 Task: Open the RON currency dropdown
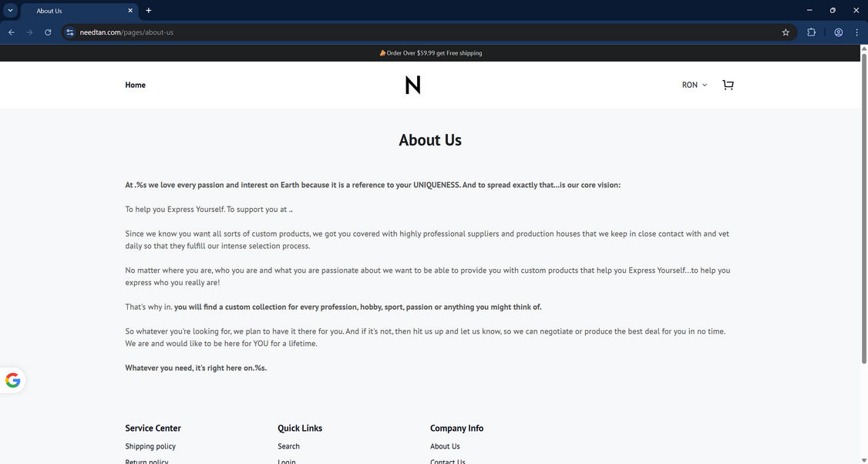tap(692, 85)
